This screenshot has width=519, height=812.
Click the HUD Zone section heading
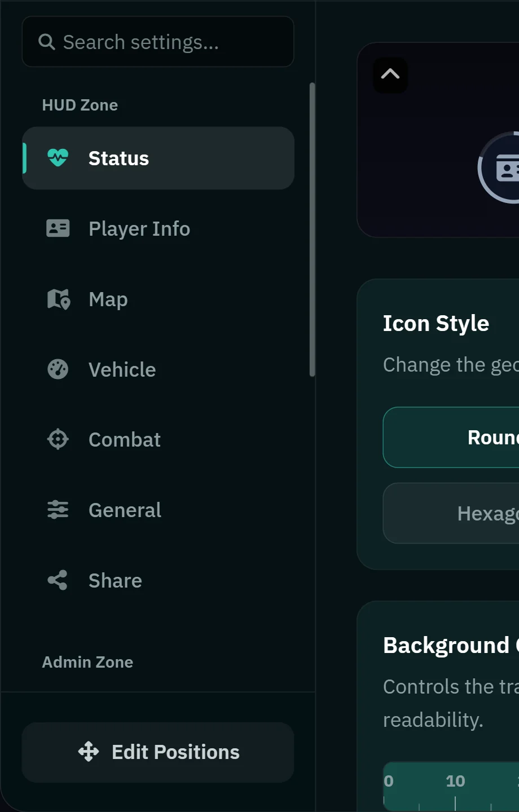pos(80,105)
